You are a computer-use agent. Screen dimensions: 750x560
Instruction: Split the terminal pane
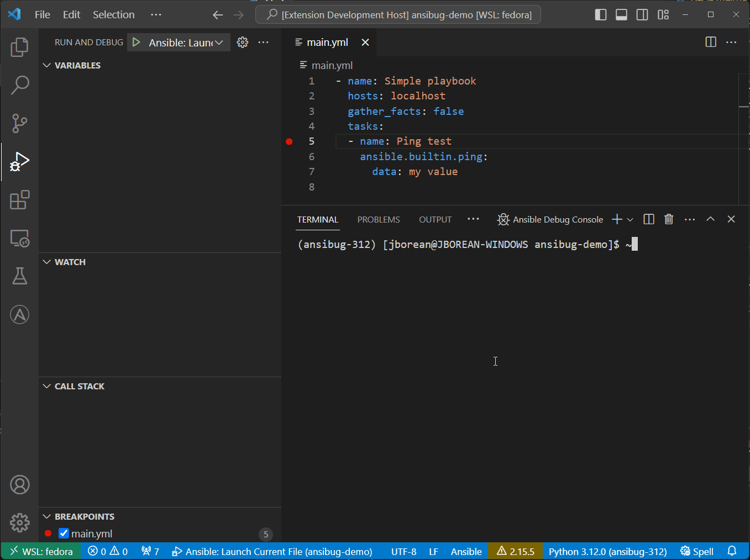coord(648,219)
